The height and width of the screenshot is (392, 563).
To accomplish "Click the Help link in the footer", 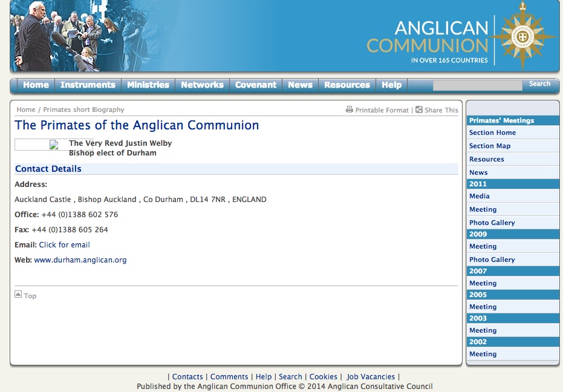I will click(x=264, y=376).
